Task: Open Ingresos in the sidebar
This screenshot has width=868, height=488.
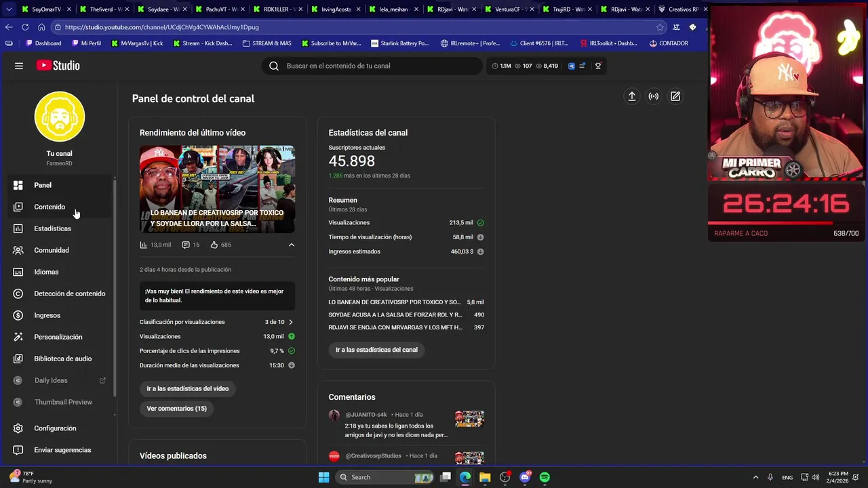Action: tap(60, 315)
